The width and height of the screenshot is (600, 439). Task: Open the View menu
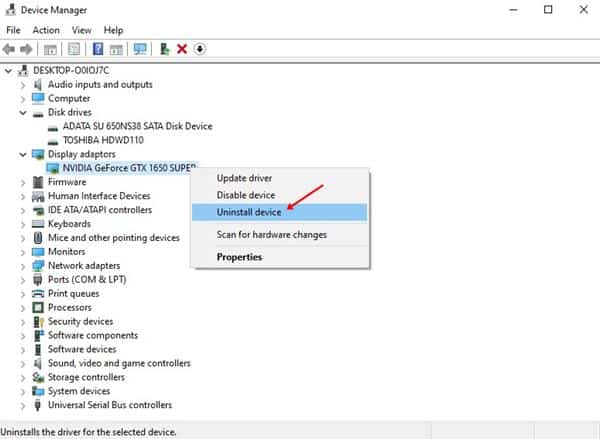click(x=82, y=30)
